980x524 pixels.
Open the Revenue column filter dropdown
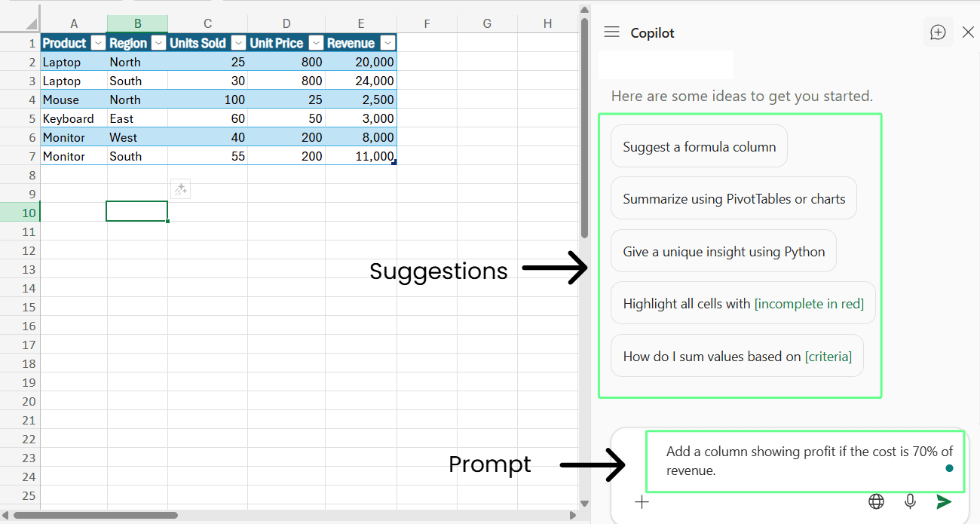click(387, 43)
